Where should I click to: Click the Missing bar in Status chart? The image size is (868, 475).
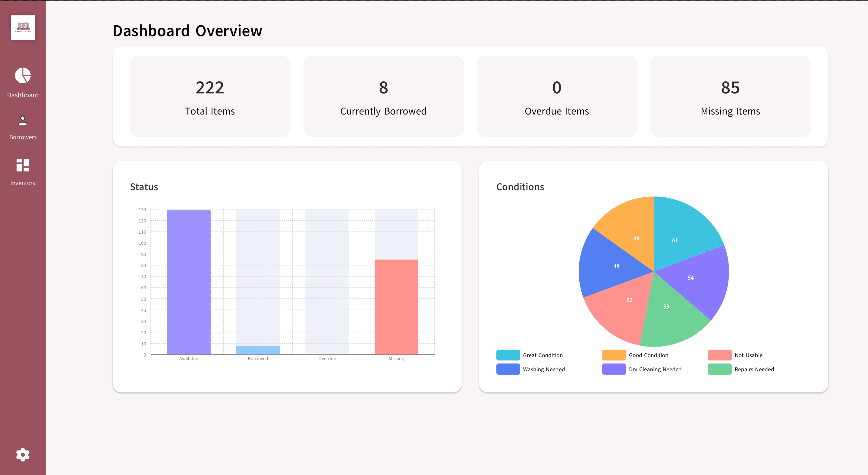pos(396,307)
